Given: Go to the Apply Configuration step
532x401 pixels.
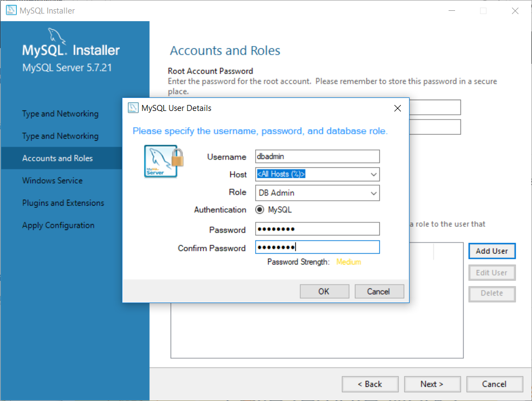Looking at the screenshot, I should pyautogui.click(x=59, y=226).
